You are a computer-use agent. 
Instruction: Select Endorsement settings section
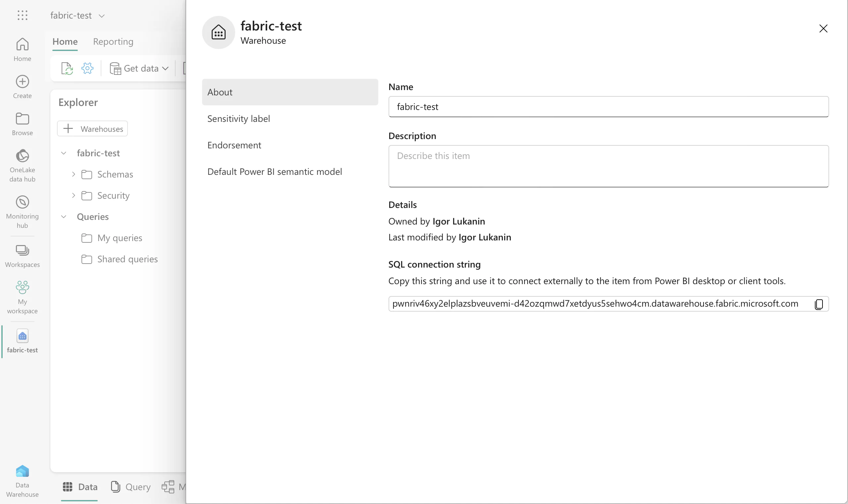tap(234, 145)
